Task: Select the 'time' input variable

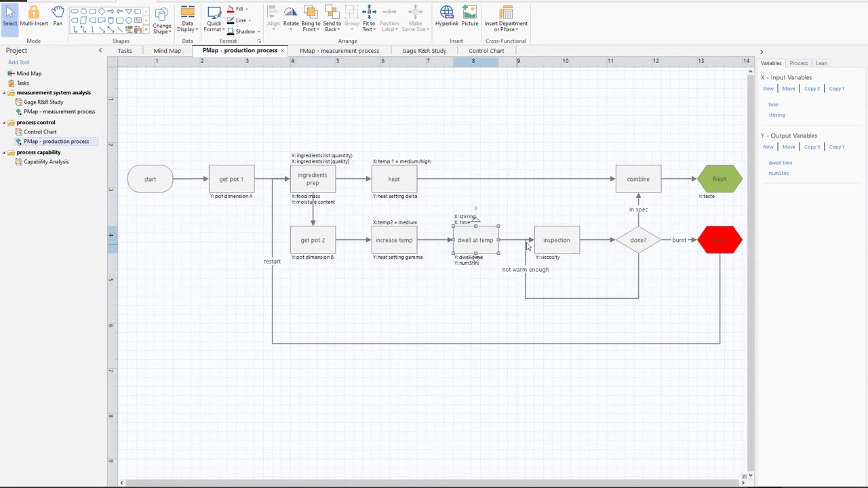Action: 773,104
